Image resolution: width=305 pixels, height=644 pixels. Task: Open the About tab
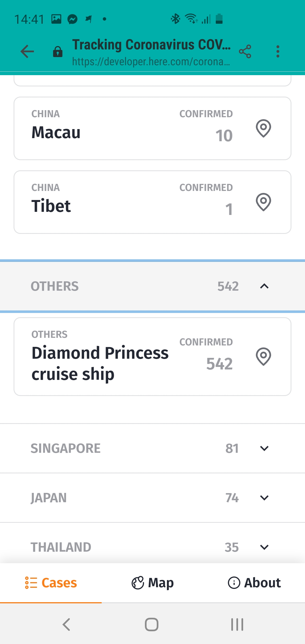point(254,583)
